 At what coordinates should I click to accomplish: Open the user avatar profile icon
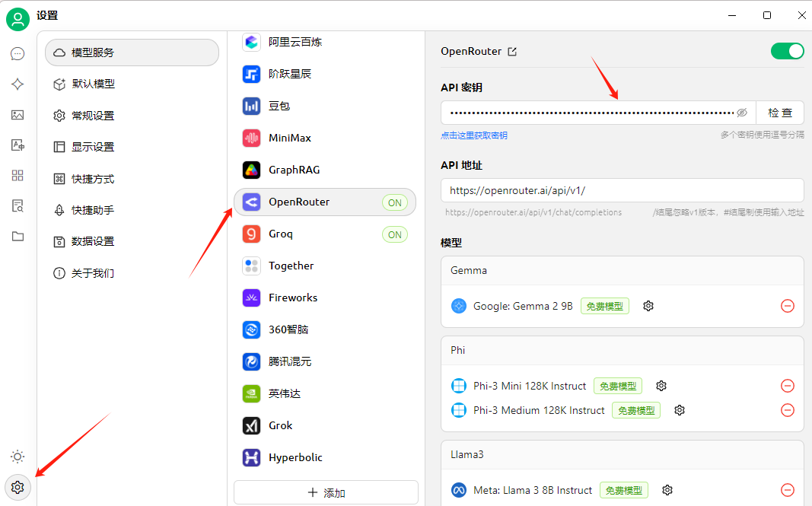click(18, 19)
